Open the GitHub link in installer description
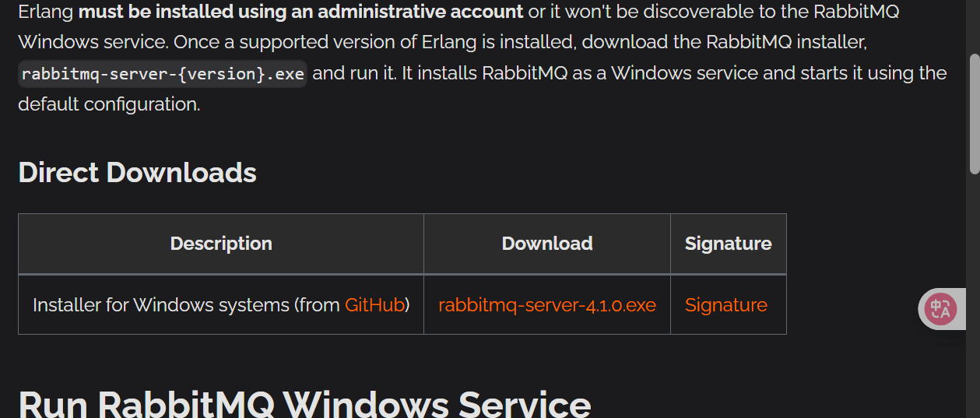Screen dimensions: 980x418 [375, 305]
